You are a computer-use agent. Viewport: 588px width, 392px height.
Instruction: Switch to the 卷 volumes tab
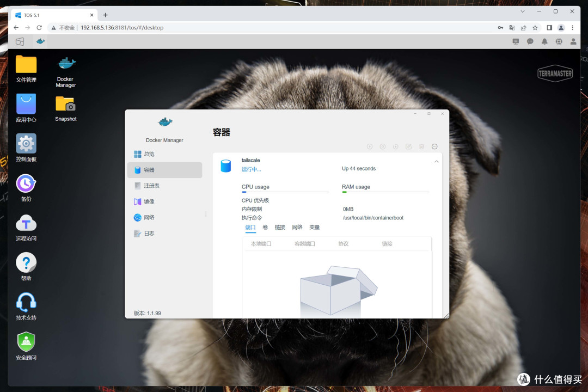pos(265,228)
